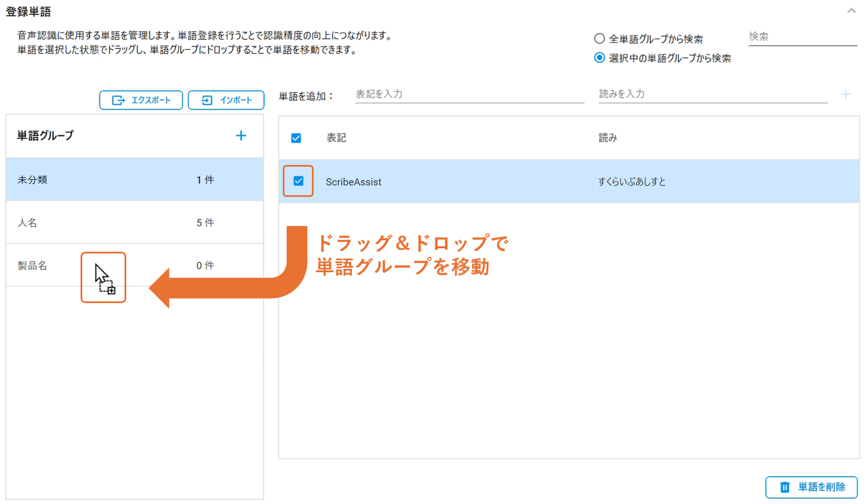Click the インポート import button
866x504 pixels.
tap(226, 100)
